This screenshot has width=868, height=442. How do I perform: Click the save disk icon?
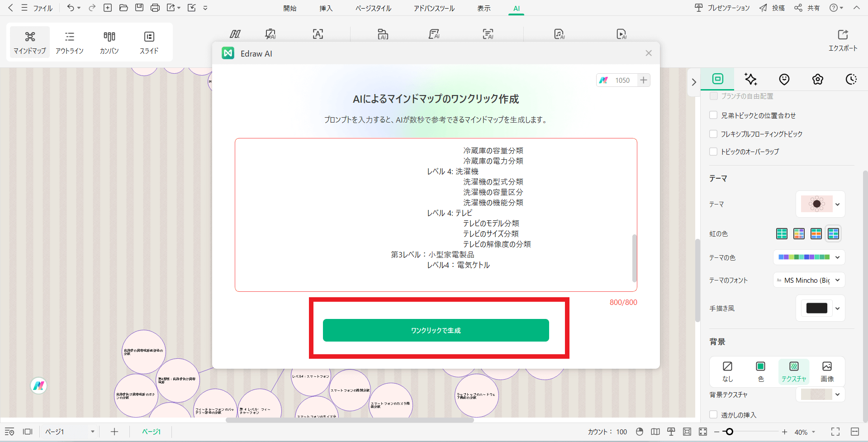(x=139, y=8)
